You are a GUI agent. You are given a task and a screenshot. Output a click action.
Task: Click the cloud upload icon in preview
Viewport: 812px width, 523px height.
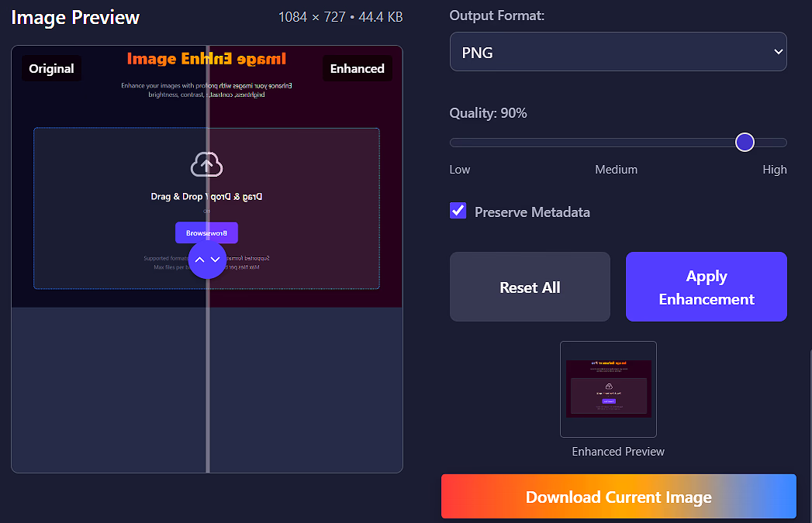(206, 164)
